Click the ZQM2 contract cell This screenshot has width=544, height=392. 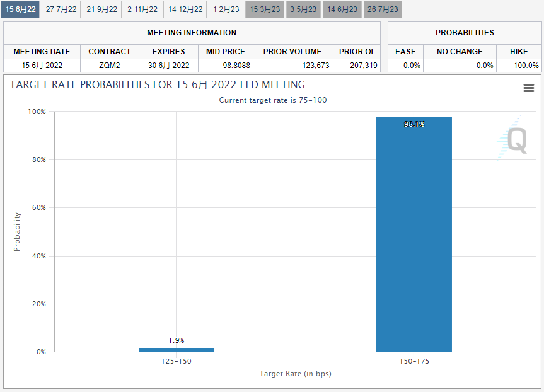click(x=110, y=66)
